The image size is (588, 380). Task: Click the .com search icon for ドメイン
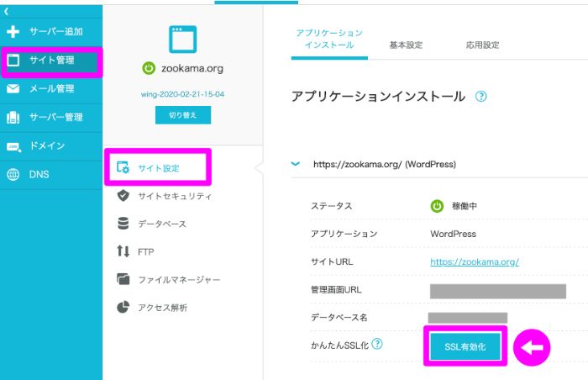click(14, 146)
